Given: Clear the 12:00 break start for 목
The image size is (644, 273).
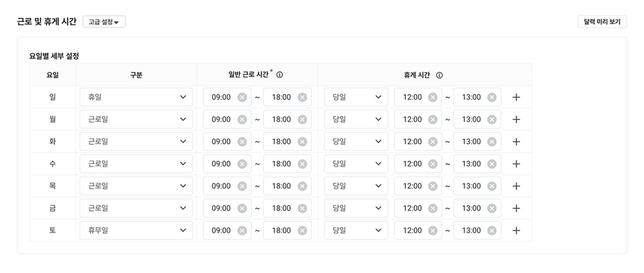Looking at the screenshot, I should point(433,186).
